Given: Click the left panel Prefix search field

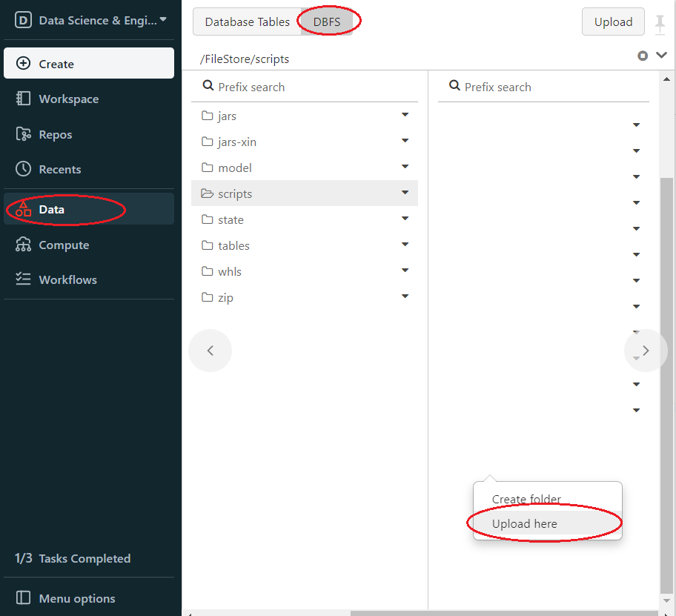Looking at the screenshot, I should point(311,87).
